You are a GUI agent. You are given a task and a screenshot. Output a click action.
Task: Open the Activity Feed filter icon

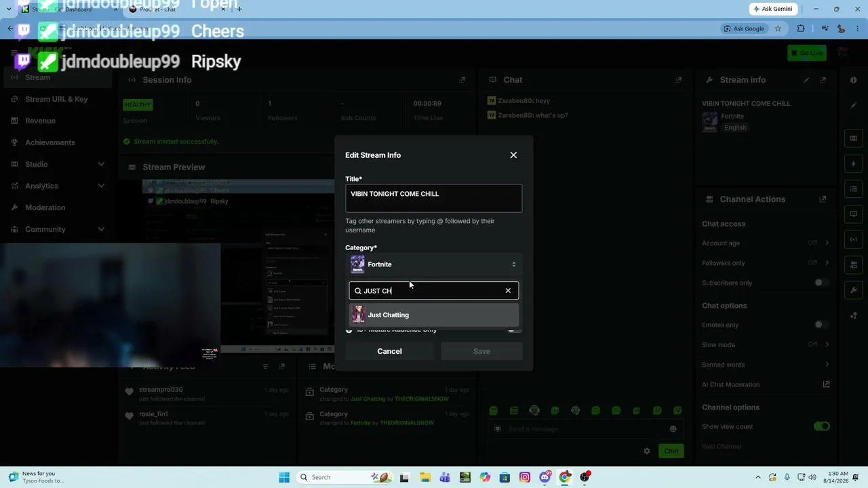265,367
